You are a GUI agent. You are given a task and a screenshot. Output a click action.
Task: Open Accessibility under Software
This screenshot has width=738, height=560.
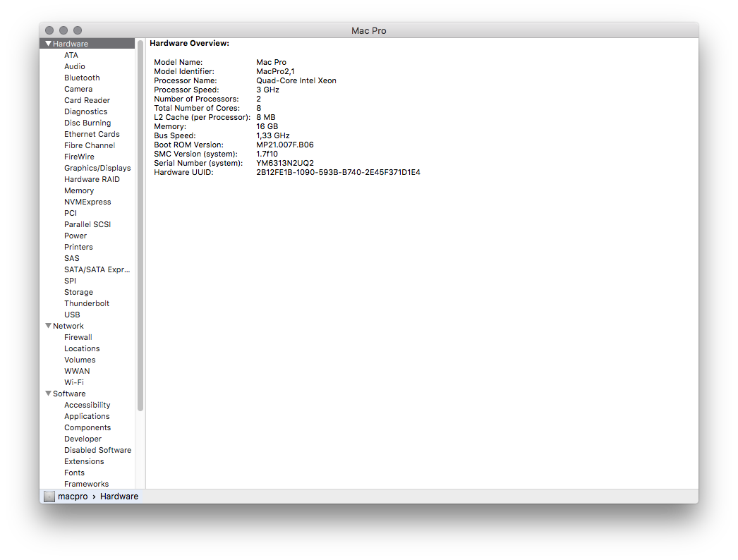(x=87, y=405)
